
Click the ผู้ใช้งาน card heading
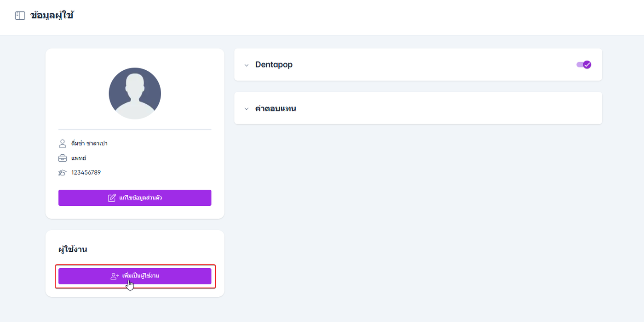point(73,249)
